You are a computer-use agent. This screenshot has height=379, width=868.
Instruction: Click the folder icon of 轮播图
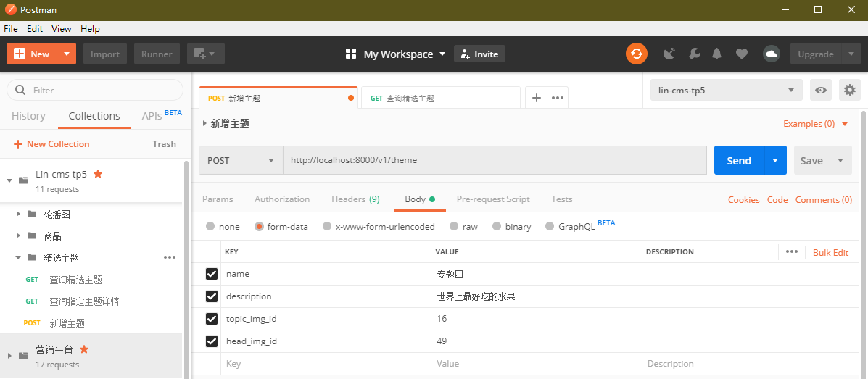(32, 214)
